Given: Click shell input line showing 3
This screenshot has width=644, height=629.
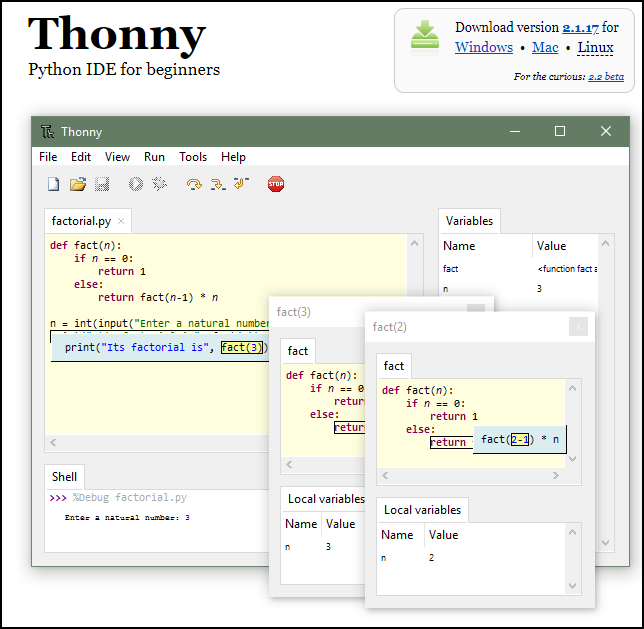Looking at the screenshot, I should (127, 518).
